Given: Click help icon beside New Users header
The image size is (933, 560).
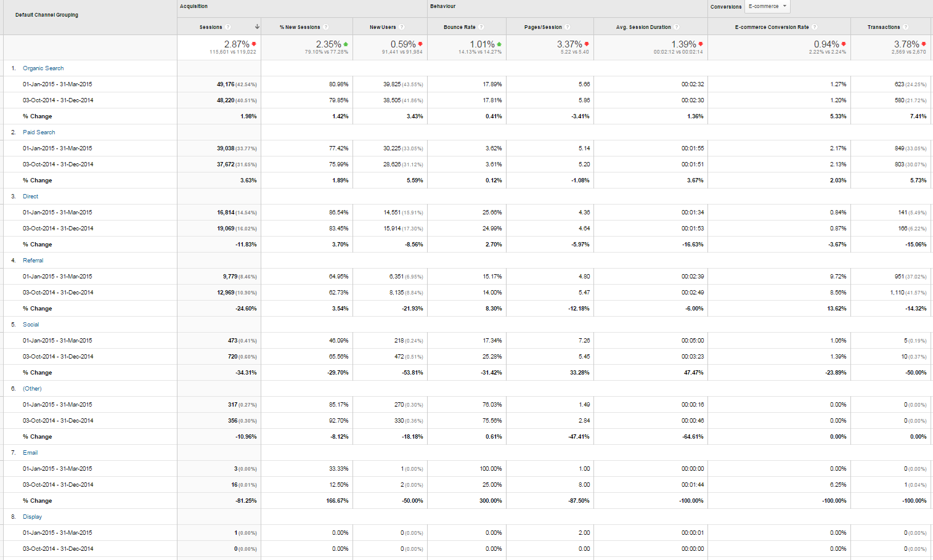Looking at the screenshot, I should [402, 27].
